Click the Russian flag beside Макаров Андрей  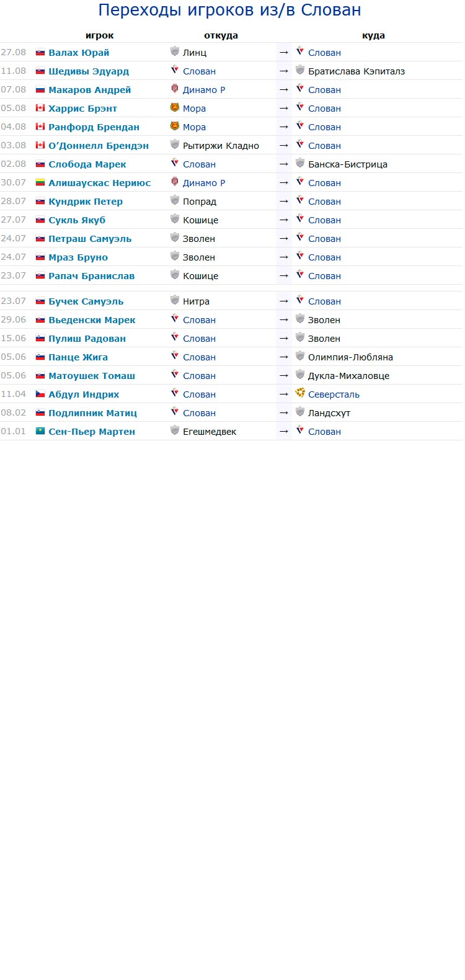(x=40, y=89)
